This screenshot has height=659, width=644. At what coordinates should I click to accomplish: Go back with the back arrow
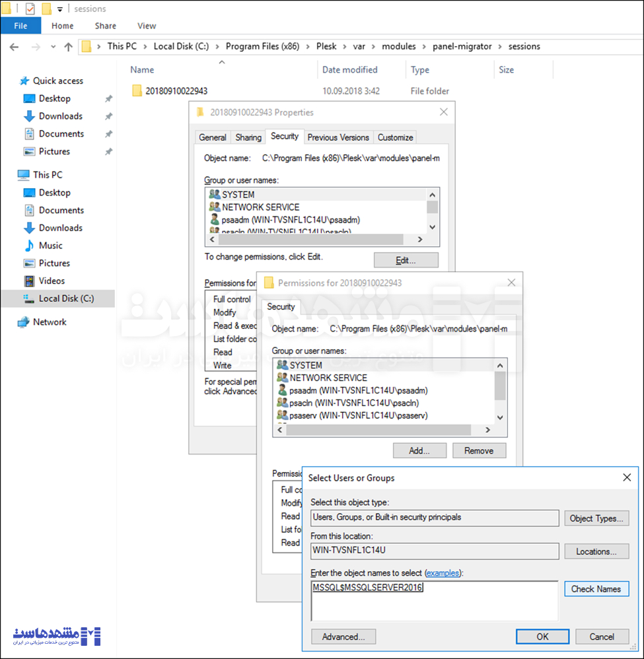point(15,47)
